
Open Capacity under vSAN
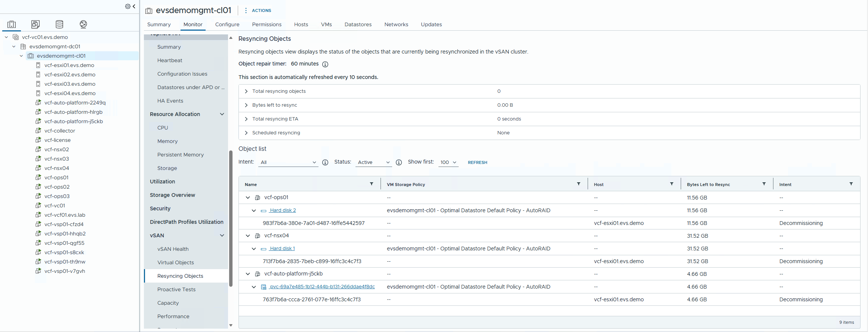point(168,303)
